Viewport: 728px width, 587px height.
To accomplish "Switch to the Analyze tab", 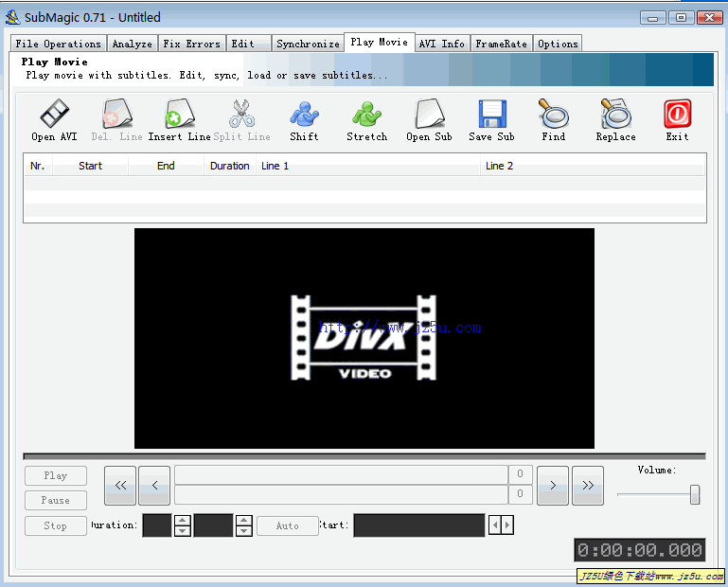I will (x=133, y=44).
